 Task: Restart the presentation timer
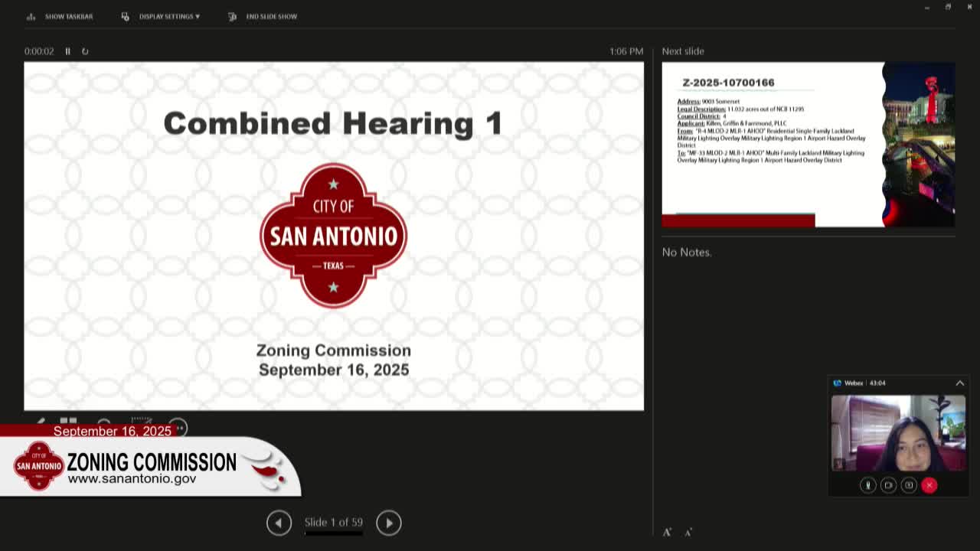pos(85,51)
